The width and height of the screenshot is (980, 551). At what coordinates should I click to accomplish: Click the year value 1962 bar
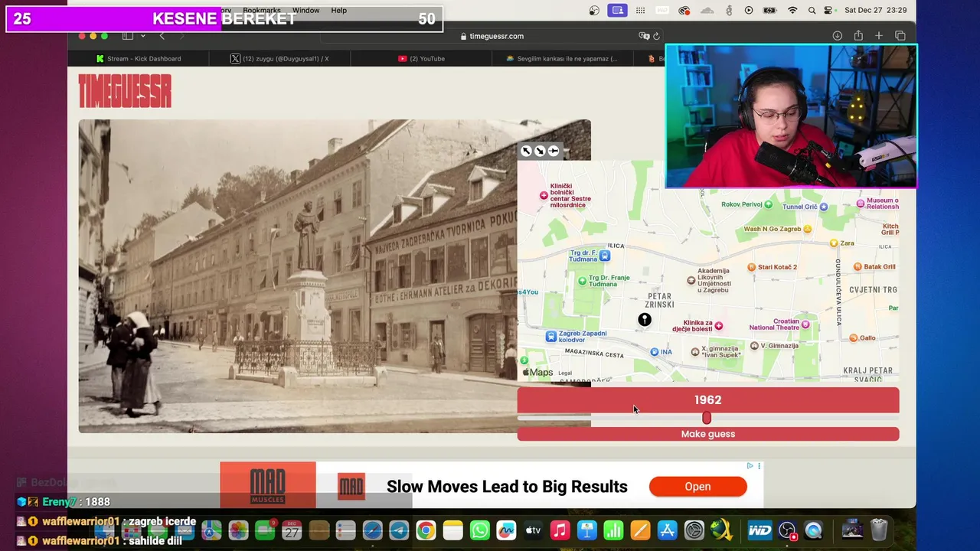pos(708,399)
